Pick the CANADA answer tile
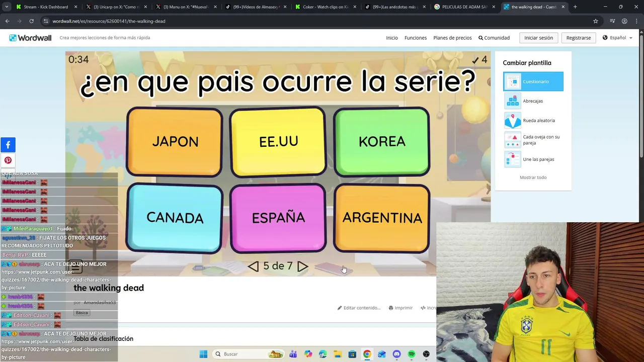644x362 pixels. (x=175, y=218)
